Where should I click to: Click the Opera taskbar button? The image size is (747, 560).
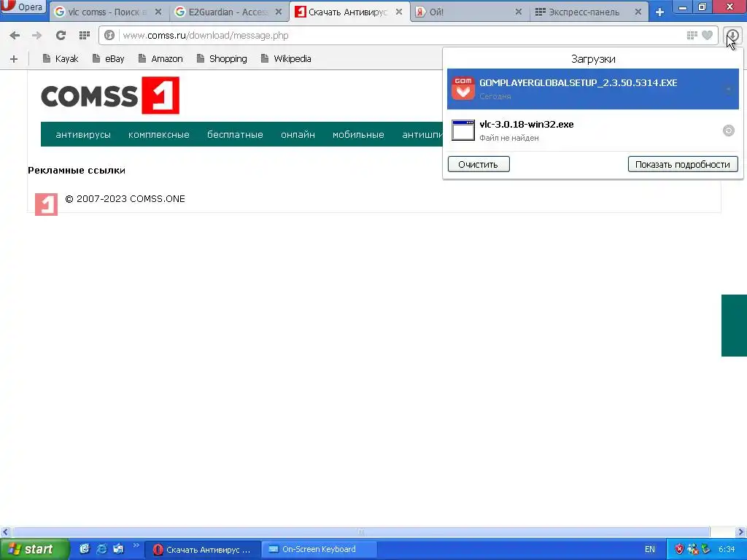click(x=203, y=550)
